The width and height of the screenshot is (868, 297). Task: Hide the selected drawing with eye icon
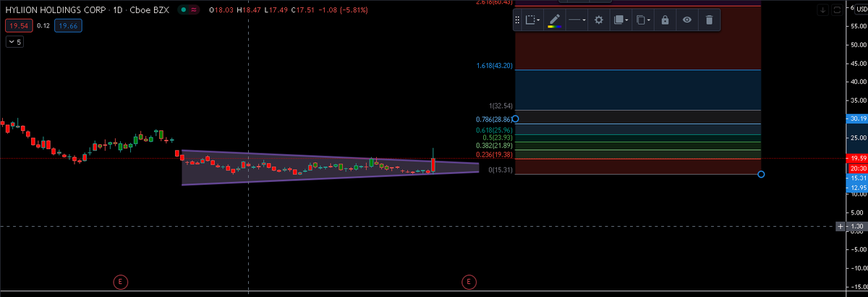(x=686, y=20)
